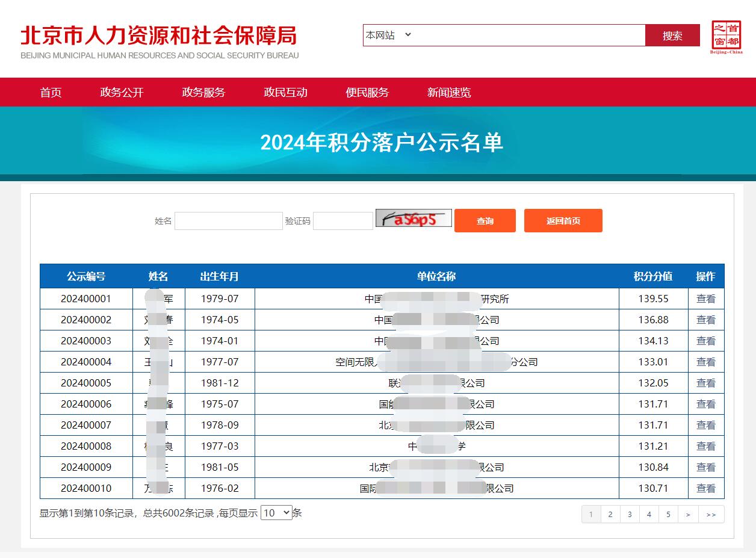The height and width of the screenshot is (558, 756).
Task: Click 查看 for record 202400007
Action: point(706,425)
